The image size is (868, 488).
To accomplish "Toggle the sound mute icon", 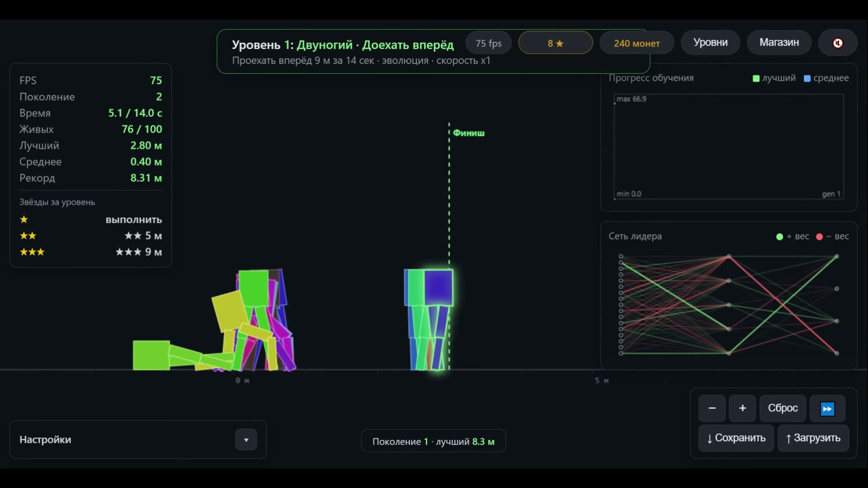I will click(x=838, y=43).
